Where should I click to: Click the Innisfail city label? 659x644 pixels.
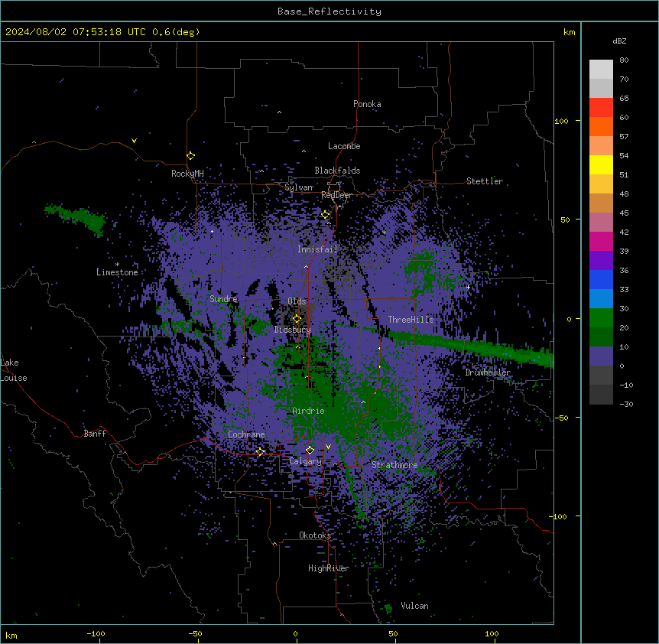point(317,249)
